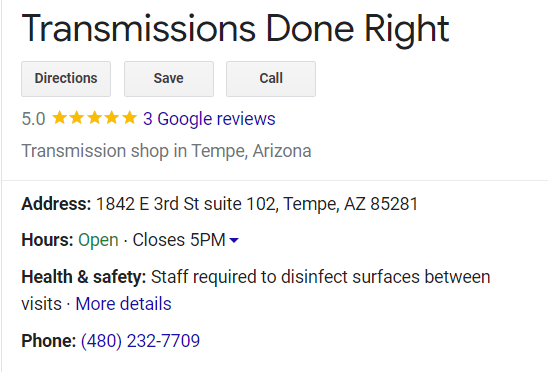Click the green Open status text
This screenshot has height=372, width=548.
point(98,240)
